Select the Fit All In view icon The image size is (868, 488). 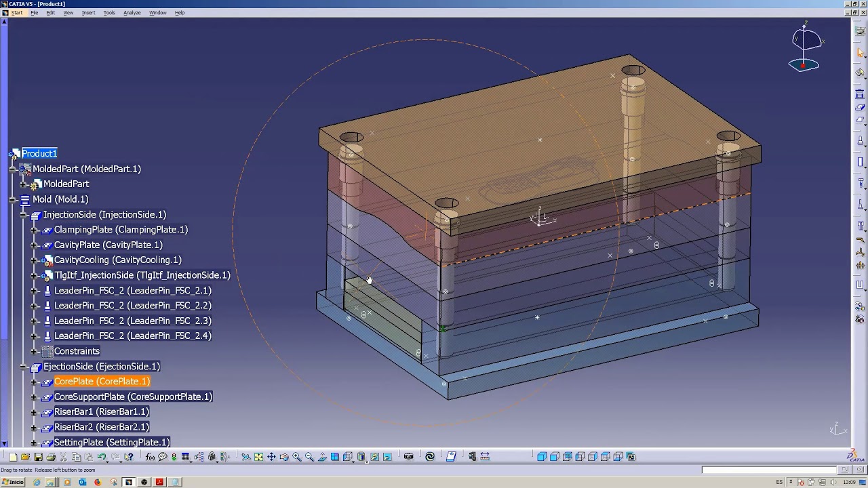(x=258, y=457)
